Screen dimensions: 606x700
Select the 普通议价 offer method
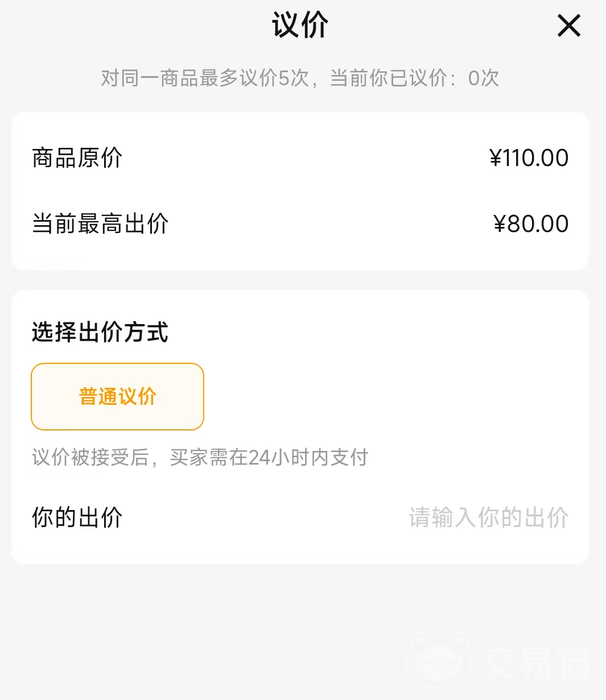(x=117, y=396)
